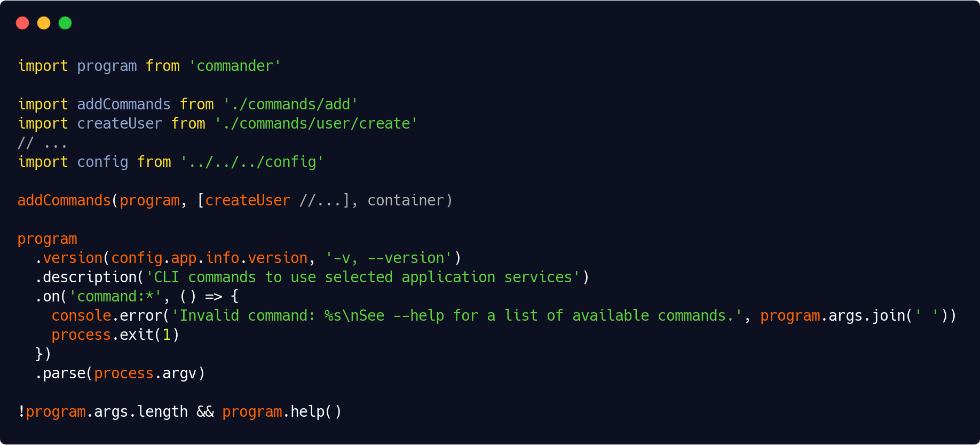
Task: Click the '../../../config' import path
Action: point(252,162)
